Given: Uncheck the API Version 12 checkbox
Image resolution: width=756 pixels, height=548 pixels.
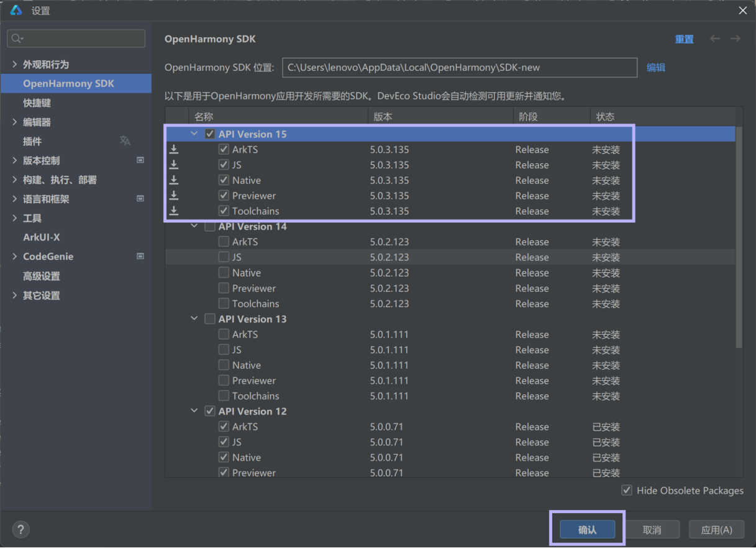Looking at the screenshot, I should [x=210, y=411].
